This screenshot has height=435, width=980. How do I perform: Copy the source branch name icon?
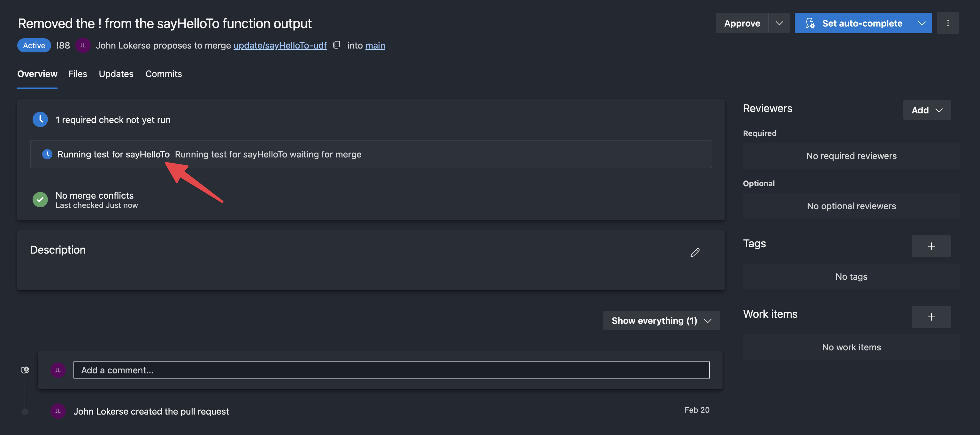click(x=336, y=45)
